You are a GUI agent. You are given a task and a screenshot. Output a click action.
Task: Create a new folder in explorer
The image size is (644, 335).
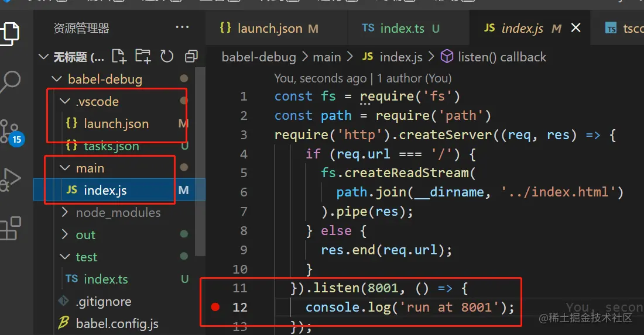tap(143, 57)
